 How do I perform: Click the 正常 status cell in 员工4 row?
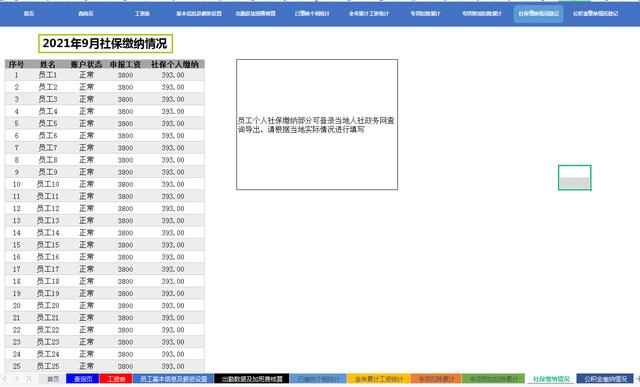pos(86,111)
